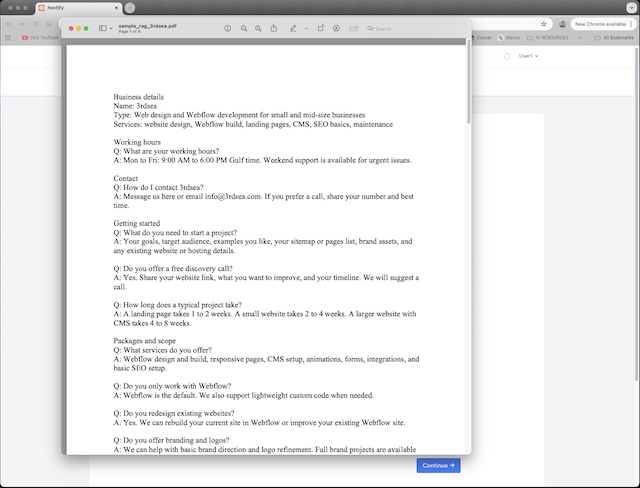Show the PDF inspector info
The height and width of the screenshot is (488, 640).
coord(228,28)
